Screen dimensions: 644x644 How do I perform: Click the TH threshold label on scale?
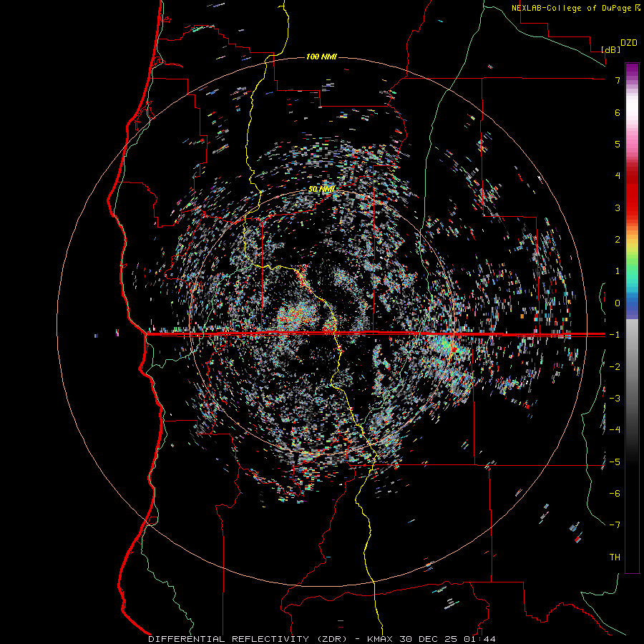point(615,557)
